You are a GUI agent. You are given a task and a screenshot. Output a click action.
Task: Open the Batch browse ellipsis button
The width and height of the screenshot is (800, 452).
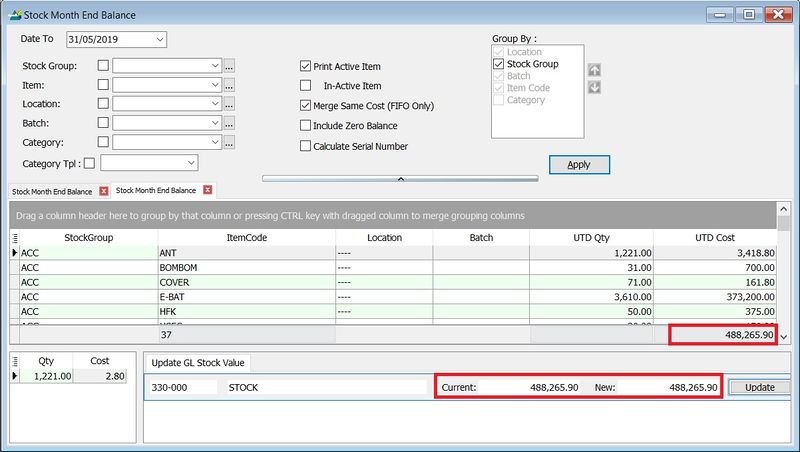229,123
